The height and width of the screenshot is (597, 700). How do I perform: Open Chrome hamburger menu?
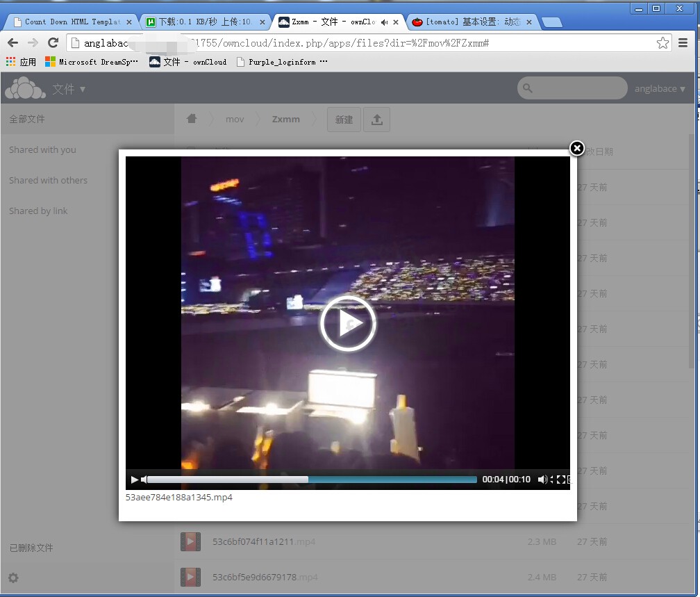683,43
